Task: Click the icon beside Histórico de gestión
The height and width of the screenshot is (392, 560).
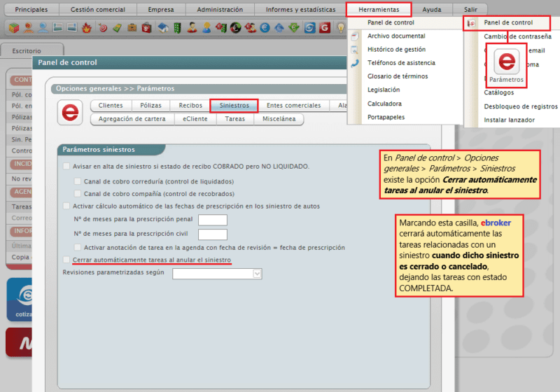Action: click(x=355, y=50)
